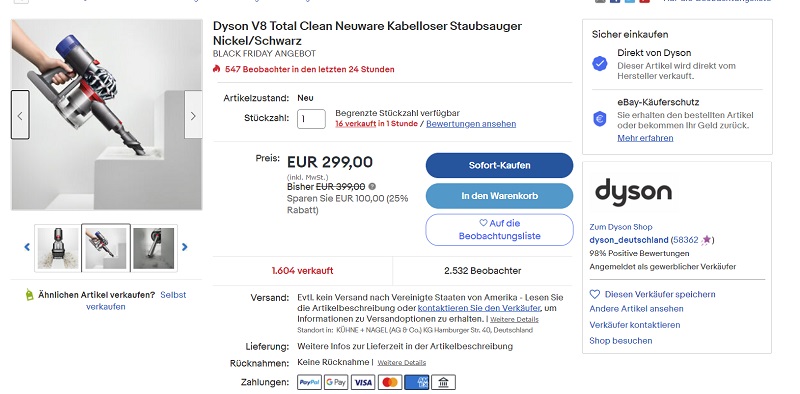Open Mehr erfahren about Käuferschutz
Image resolution: width=800 pixels, height=394 pixels.
click(645, 138)
